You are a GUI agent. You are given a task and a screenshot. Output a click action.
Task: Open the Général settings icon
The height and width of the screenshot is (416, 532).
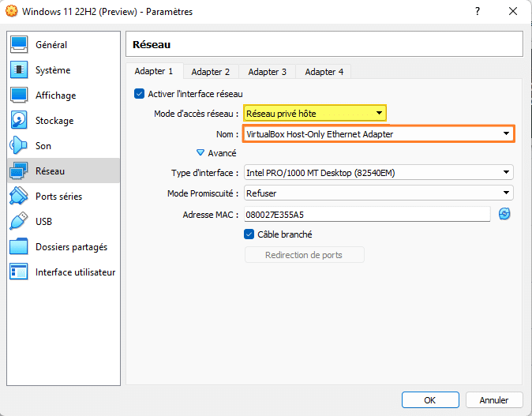tap(20, 45)
